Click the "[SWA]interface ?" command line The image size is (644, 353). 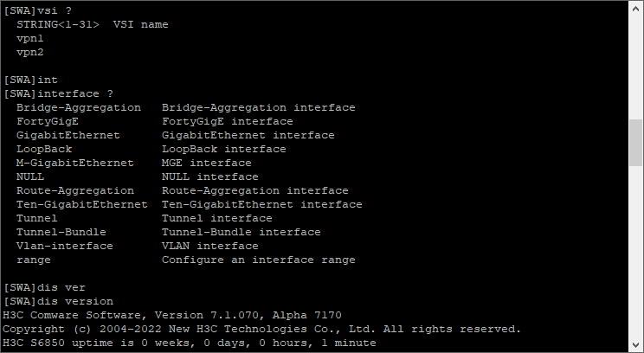58,93
